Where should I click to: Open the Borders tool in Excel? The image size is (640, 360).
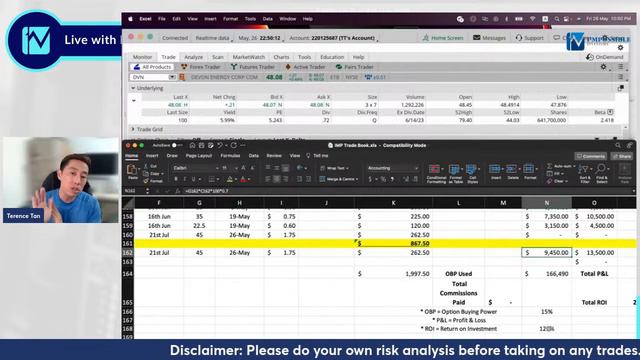point(212,179)
